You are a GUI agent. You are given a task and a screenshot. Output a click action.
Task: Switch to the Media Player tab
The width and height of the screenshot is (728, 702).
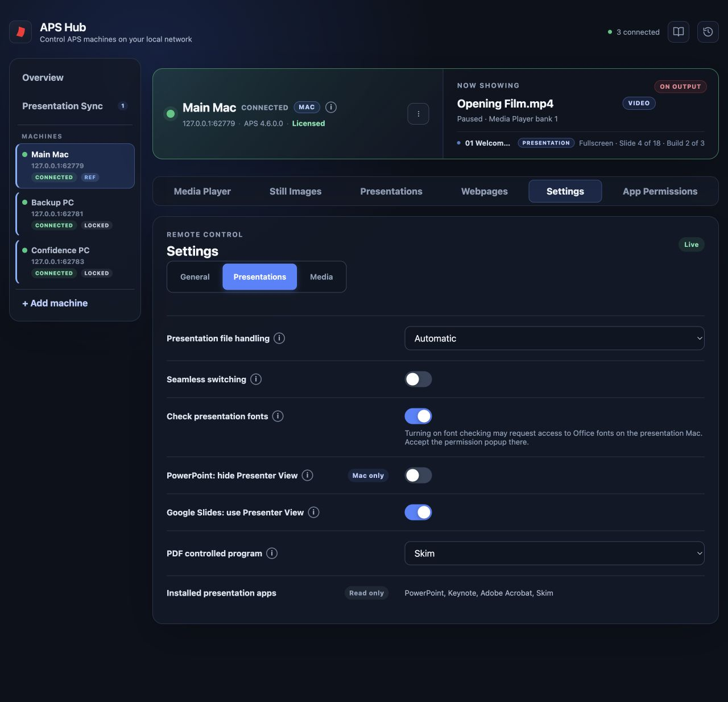pos(202,191)
